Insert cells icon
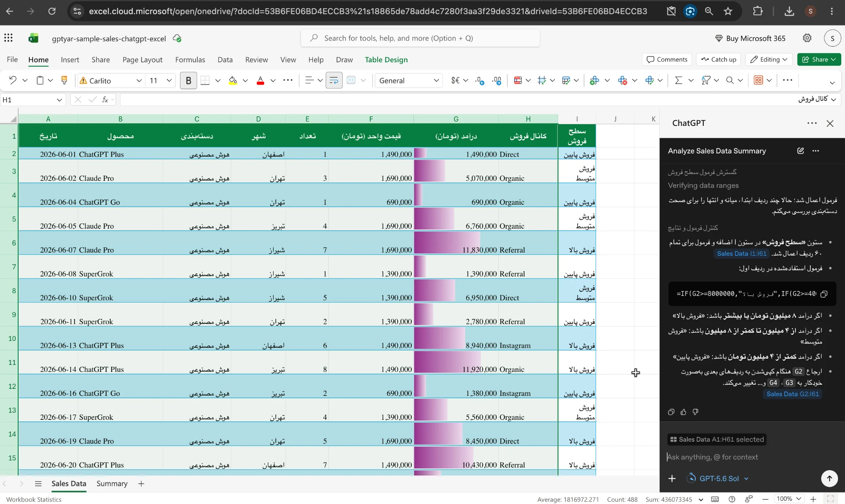845x504 pixels. coord(594,80)
